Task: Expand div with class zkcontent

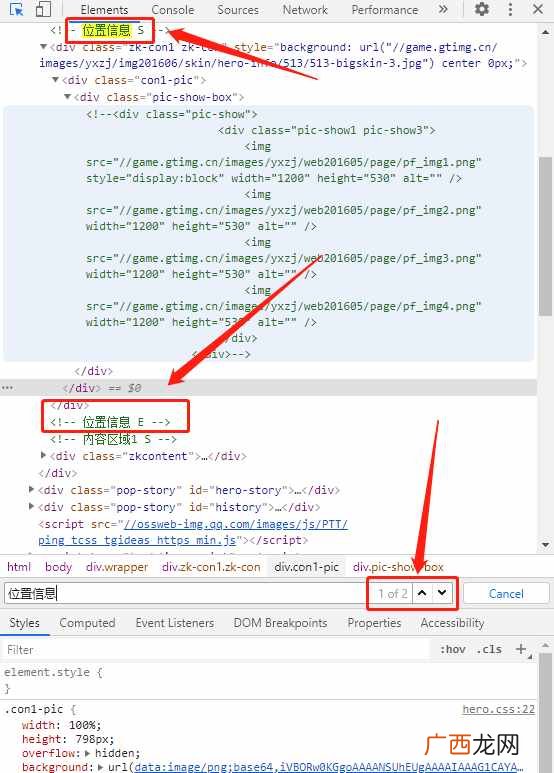Action: pos(43,456)
